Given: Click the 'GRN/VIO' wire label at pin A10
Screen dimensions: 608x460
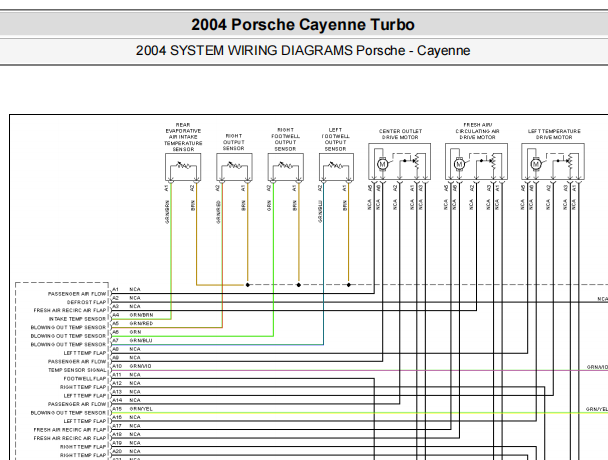Looking at the screenshot, I should pyautogui.click(x=140, y=366).
